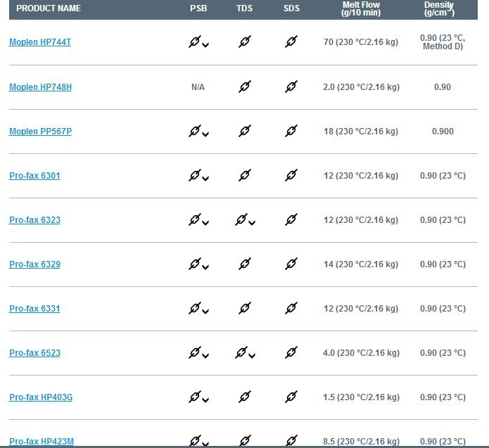Open the TDS link icon for Moplen HP748H
Viewport: 489px width, 448px height.
pos(245,87)
